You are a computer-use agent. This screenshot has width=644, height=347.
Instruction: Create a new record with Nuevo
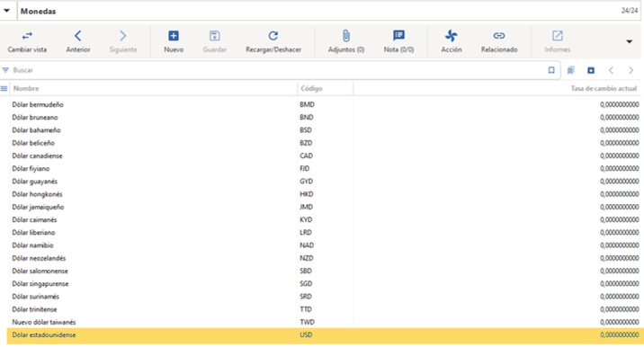point(174,36)
